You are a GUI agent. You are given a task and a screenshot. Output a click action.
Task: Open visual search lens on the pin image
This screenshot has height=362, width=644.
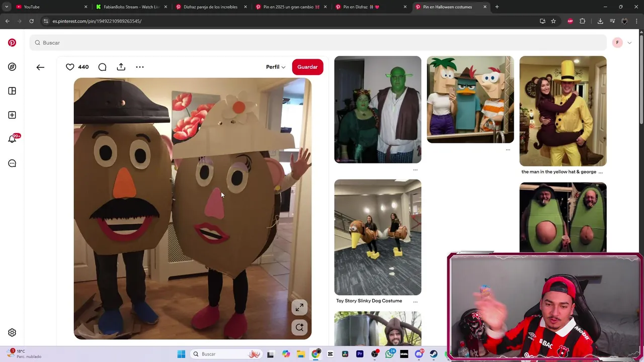click(x=299, y=327)
